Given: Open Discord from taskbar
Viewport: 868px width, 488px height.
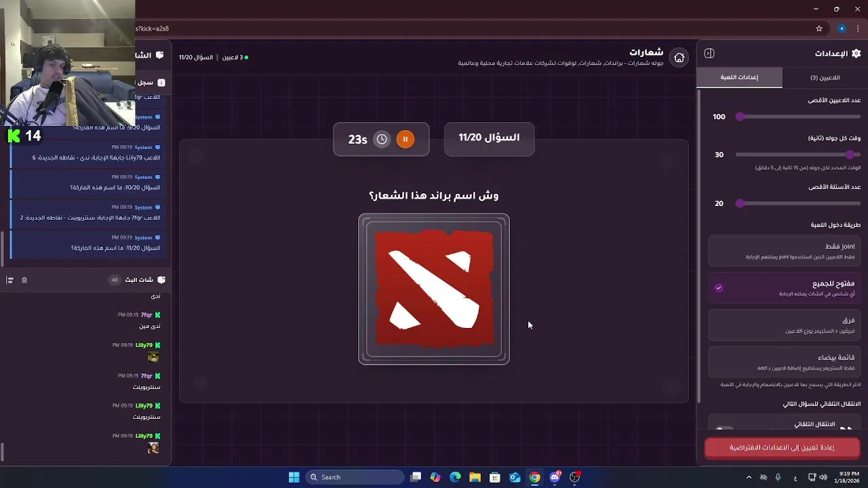Looking at the screenshot, I should point(555,477).
